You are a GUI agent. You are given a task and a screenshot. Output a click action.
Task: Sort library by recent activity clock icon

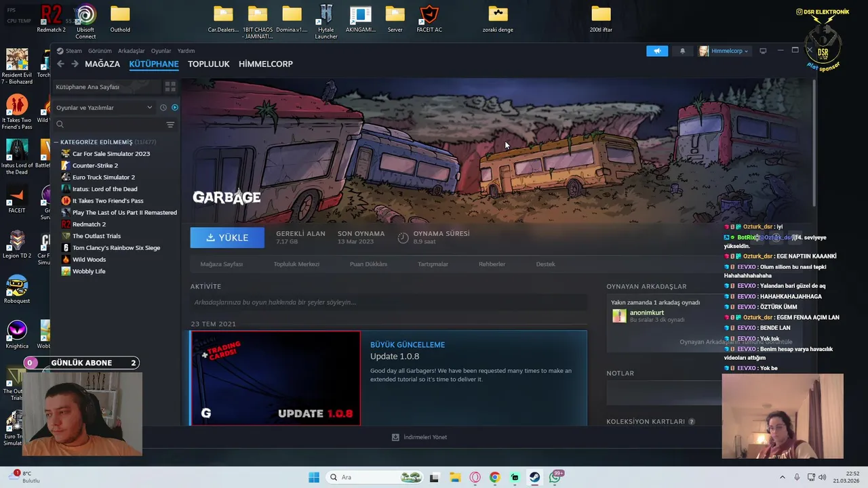tap(163, 108)
